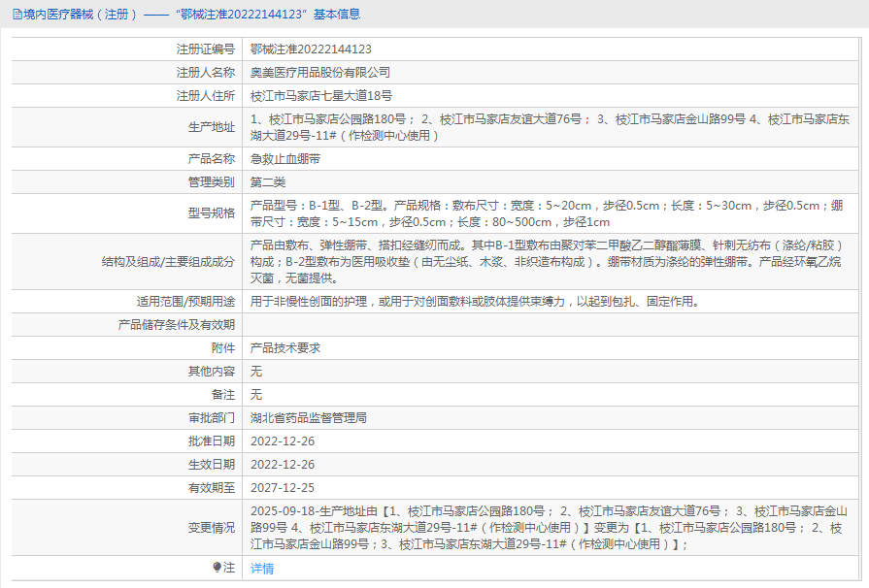Click the 注册证编号 label

206,49
